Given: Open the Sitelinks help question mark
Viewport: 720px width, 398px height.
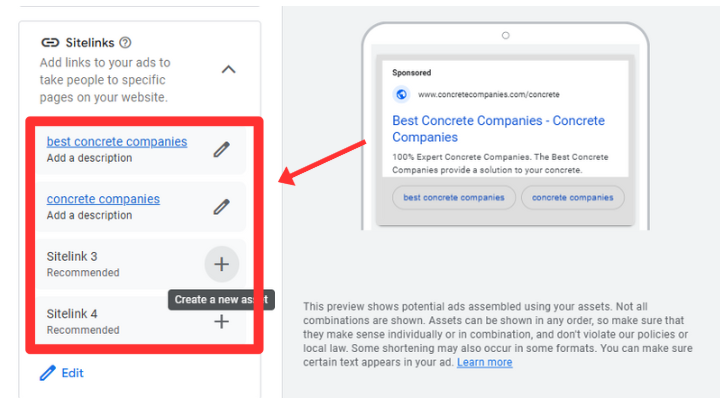Looking at the screenshot, I should pyautogui.click(x=125, y=43).
